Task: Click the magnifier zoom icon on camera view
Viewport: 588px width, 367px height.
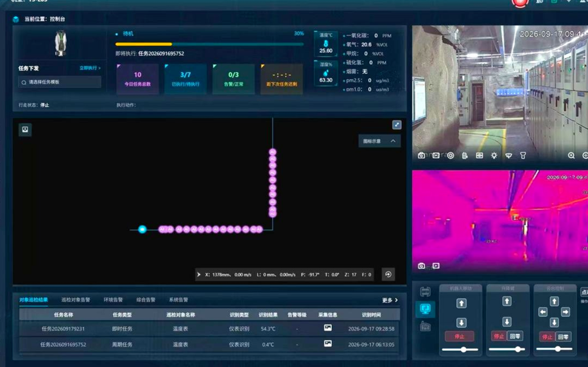Action: tap(571, 156)
